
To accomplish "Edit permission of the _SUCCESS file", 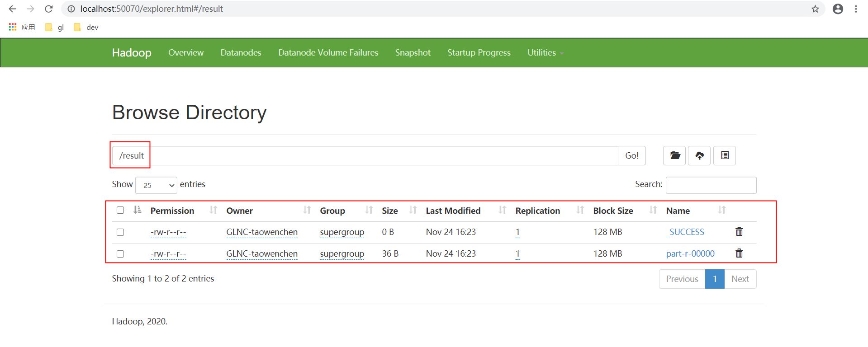I will [x=168, y=232].
